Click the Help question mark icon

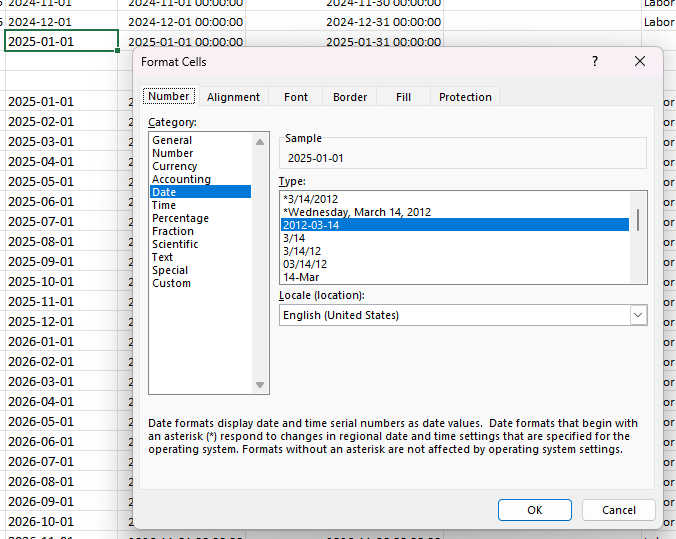click(595, 62)
